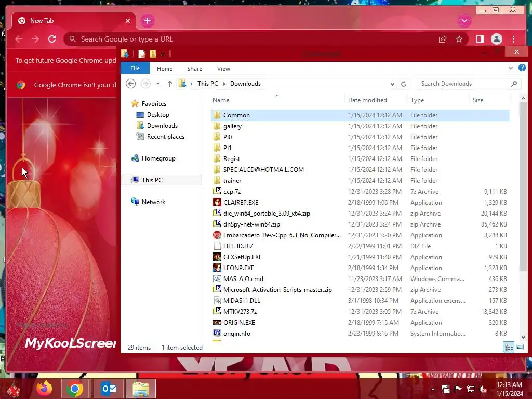Screen dimensions: 532x399
Task: Click the New folder quick access icon
Action: click(x=153, y=54)
